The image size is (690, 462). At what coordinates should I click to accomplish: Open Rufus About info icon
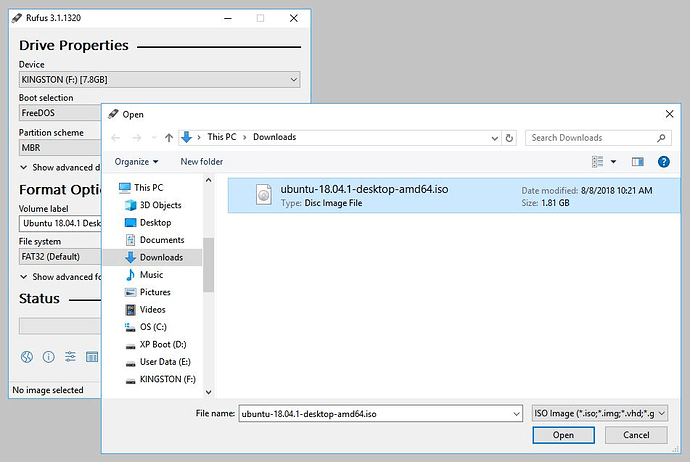[x=48, y=356]
